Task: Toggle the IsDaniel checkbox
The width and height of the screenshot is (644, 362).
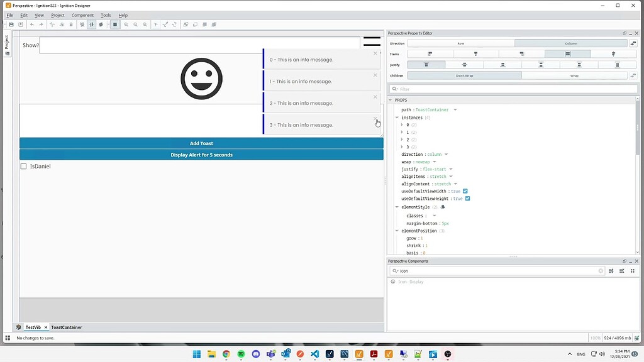Action: [23, 167]
